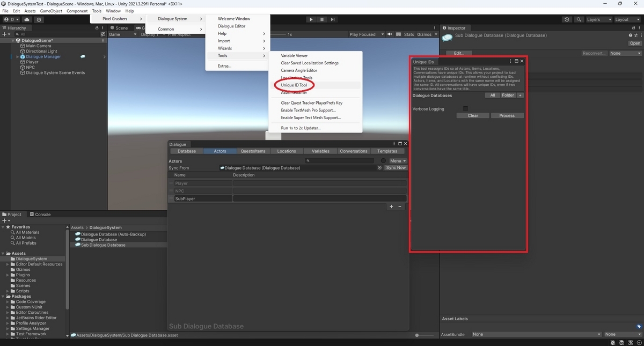The image size is (644, 346).
Task: Enable the Verbose Logging checkbox
Action: pyautogui.click(x=466, y=109)
